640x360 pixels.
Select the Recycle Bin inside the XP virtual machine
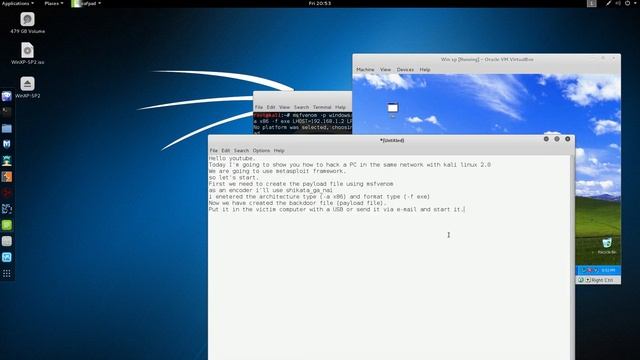[x=607, y=245]
